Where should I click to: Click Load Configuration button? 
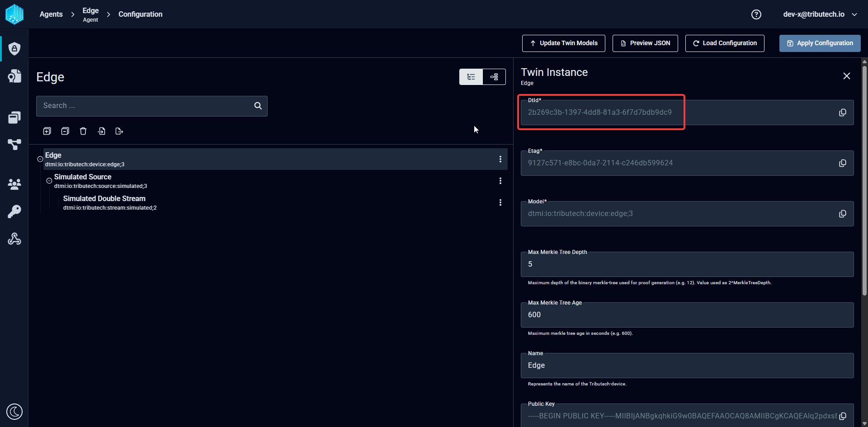(725, 43)
